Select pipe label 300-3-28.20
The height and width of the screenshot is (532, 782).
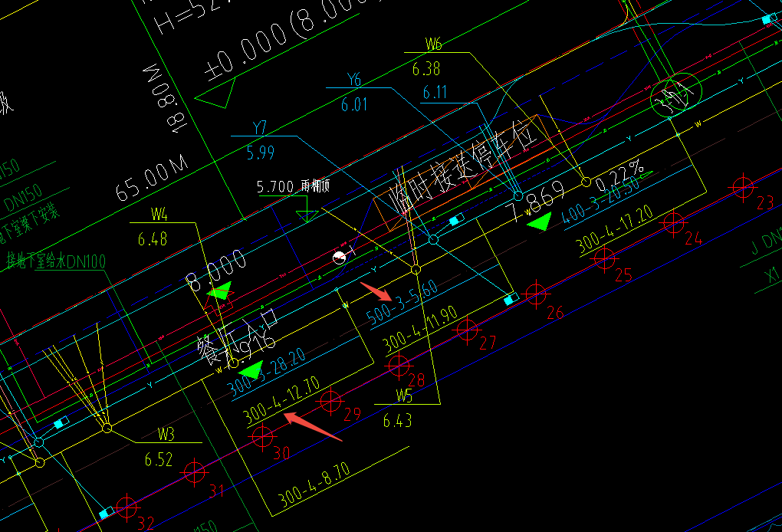click(267, 373)
